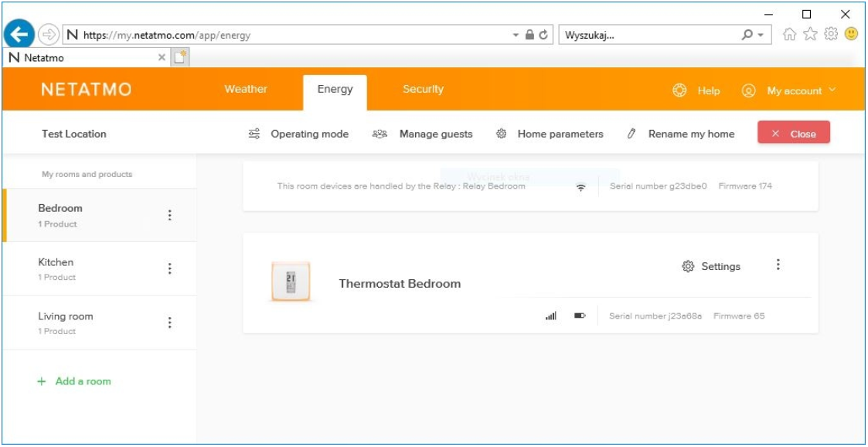Switch to the Security tab
Screen dimensions: 868x447
coord(423,89)
